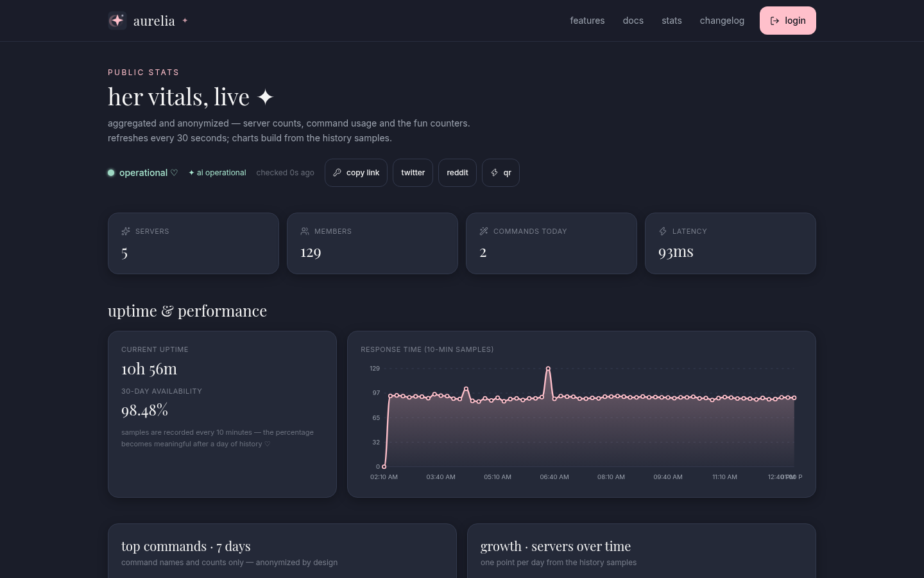
Task: Click the 10h 56m uptime value
Action: coord(149,369)
